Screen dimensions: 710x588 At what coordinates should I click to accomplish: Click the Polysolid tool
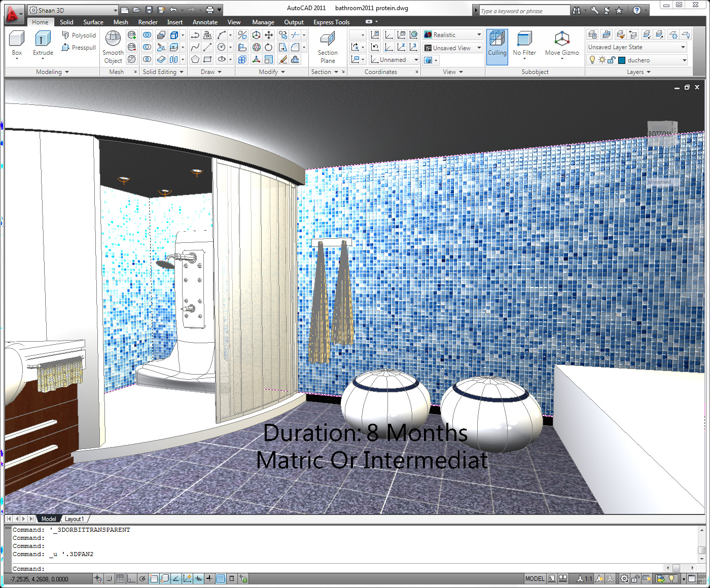[79, 35]
